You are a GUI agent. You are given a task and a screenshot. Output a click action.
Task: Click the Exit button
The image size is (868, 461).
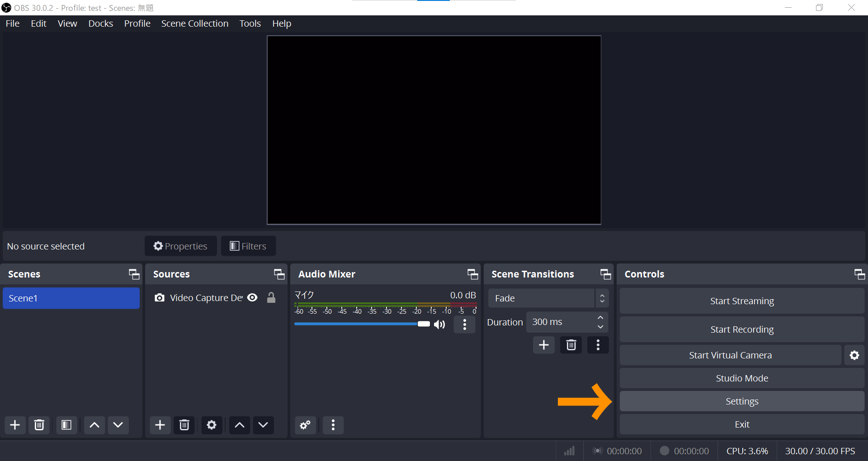[x=742, y=424]
